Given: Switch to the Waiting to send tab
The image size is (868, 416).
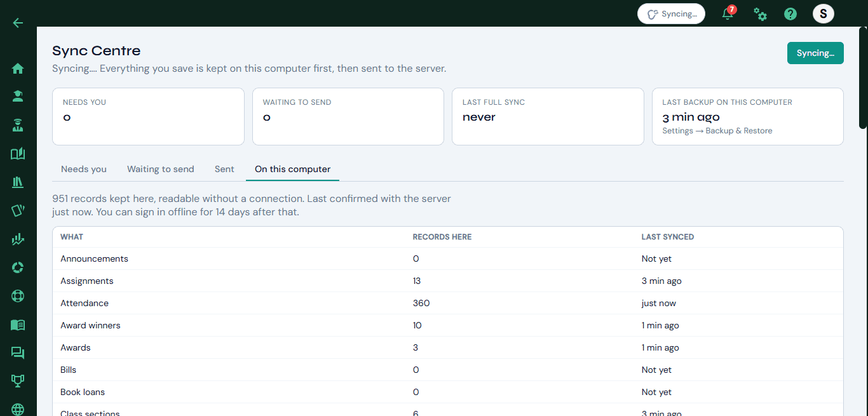Looking at the screenshot, I should click(161, 170).
